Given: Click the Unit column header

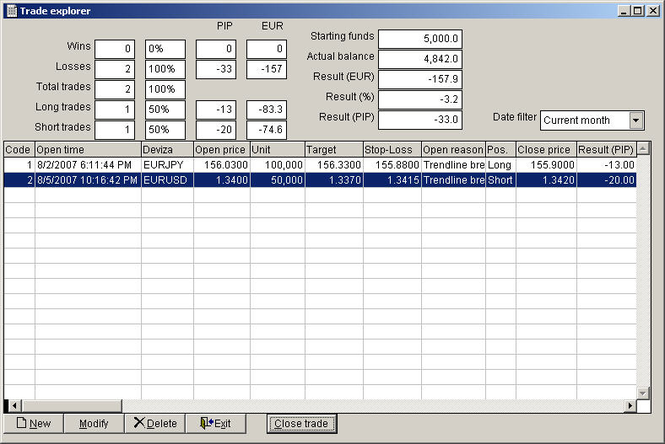Looking at the screenshot, I should pos(277,150).
